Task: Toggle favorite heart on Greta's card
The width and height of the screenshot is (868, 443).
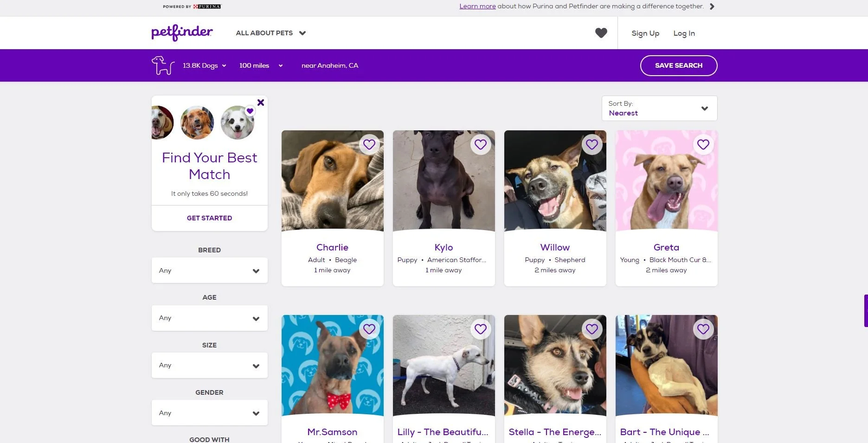Action: point(703,145)
